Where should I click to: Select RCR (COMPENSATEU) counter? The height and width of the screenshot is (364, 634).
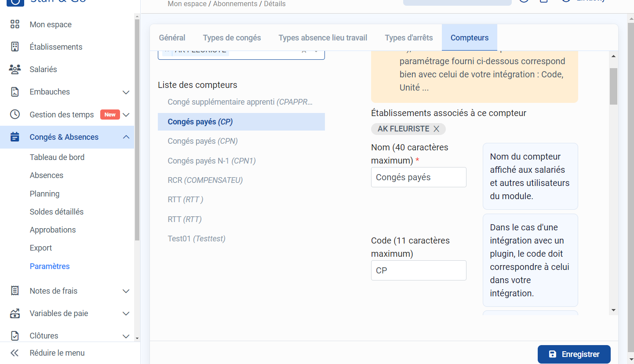click(241, 180)
